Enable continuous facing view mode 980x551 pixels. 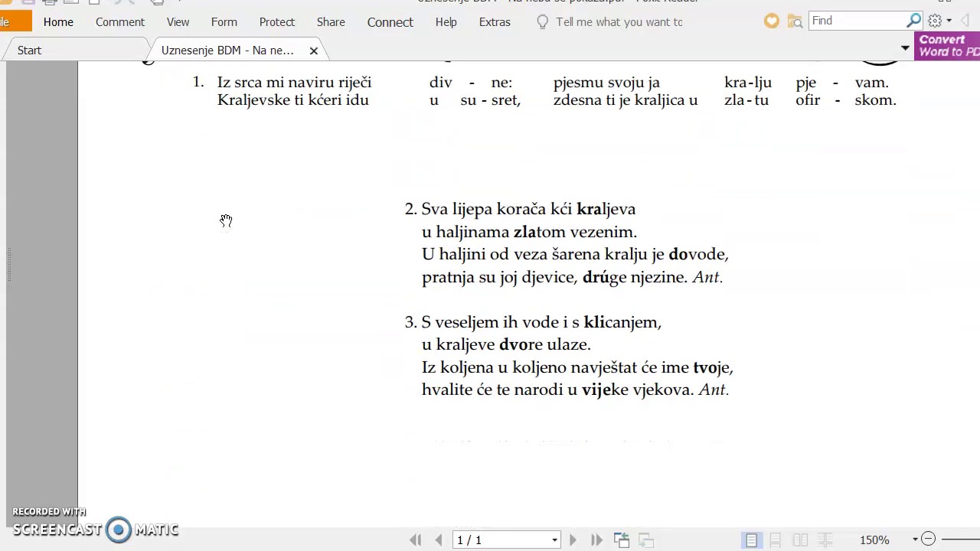[825, 540]
